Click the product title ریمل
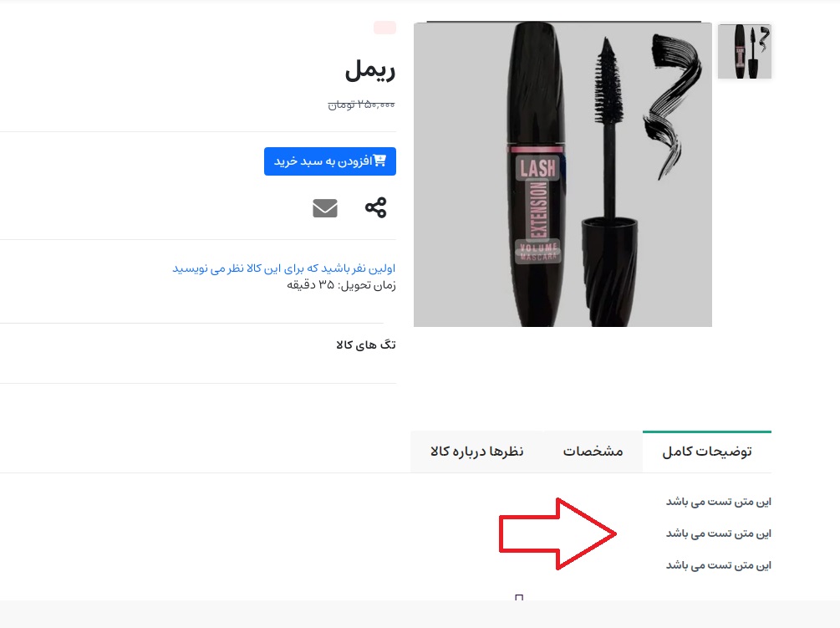840x628 pixels. pos(370,70)
